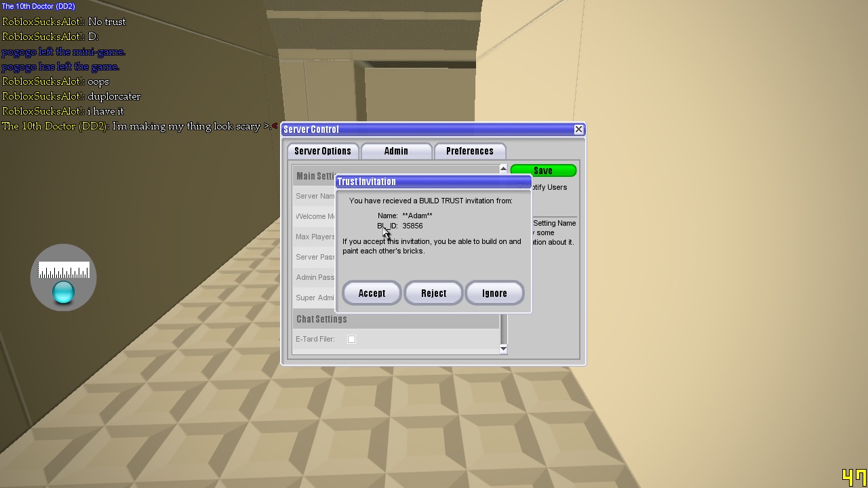The height and width of the screenshot is (488, 868).
Task: Click the white ruler brick icon
Action: pos(64,270)
